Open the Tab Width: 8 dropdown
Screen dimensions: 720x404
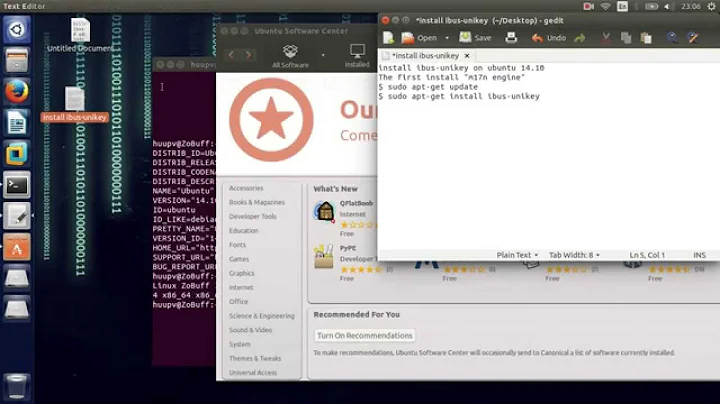(x=574, y=255)
